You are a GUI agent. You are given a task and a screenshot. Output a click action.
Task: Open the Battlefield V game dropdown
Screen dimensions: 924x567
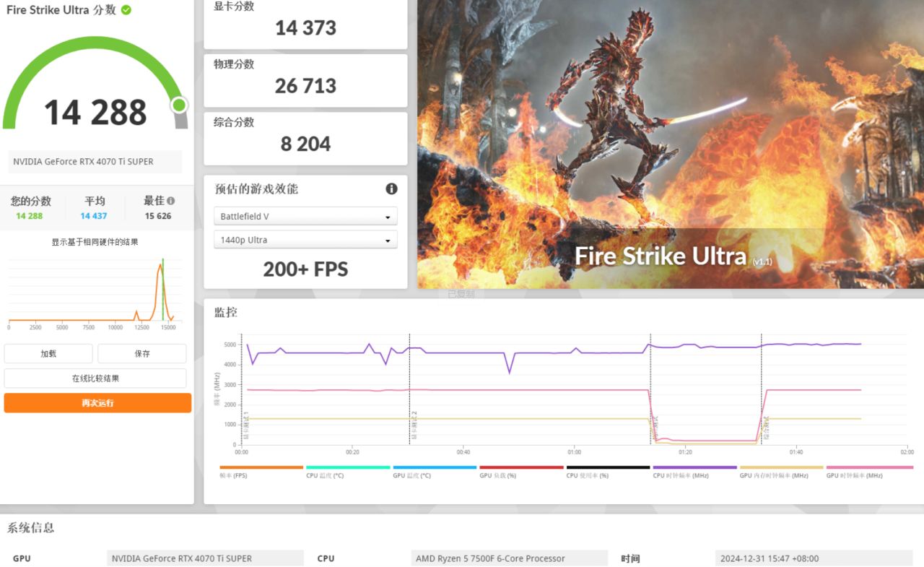[305, 217]
